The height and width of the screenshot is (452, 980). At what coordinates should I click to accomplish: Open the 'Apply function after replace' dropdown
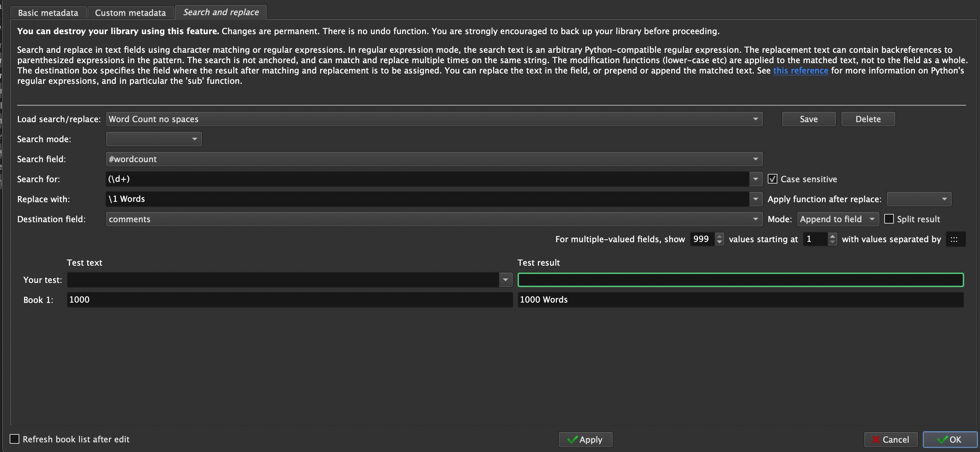tap(919, 199)
